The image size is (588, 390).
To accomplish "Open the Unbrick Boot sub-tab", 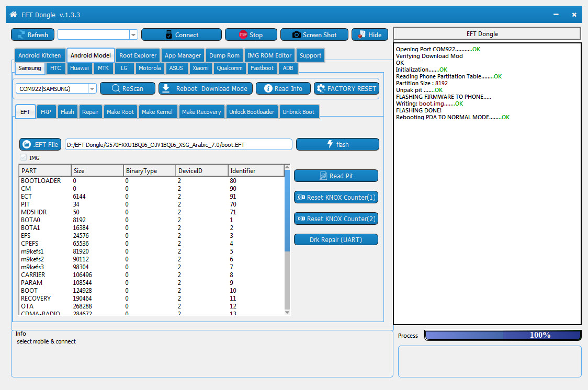I will 299,112.
